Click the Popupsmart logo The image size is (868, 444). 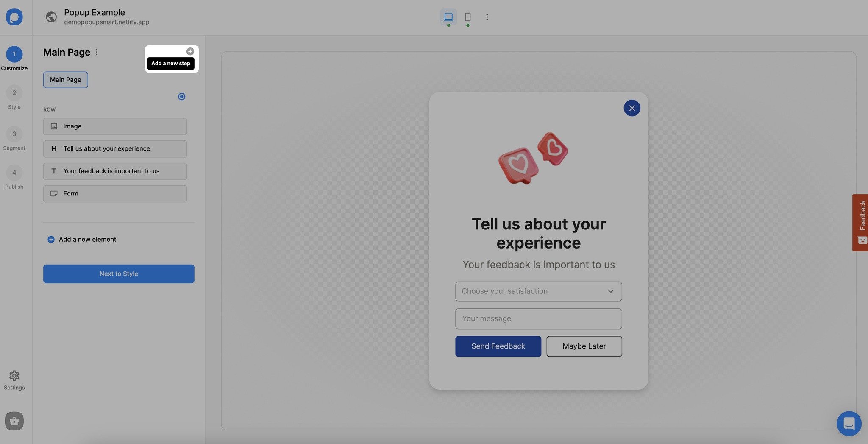[14, 17]
